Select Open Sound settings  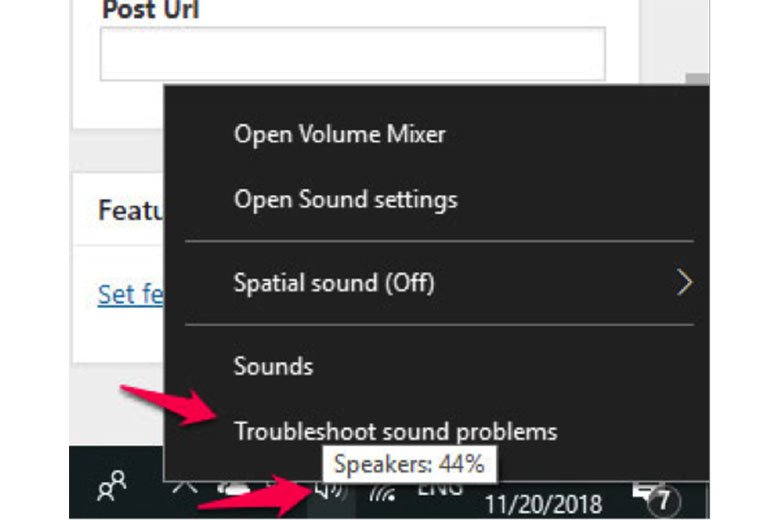click(345, 199)
